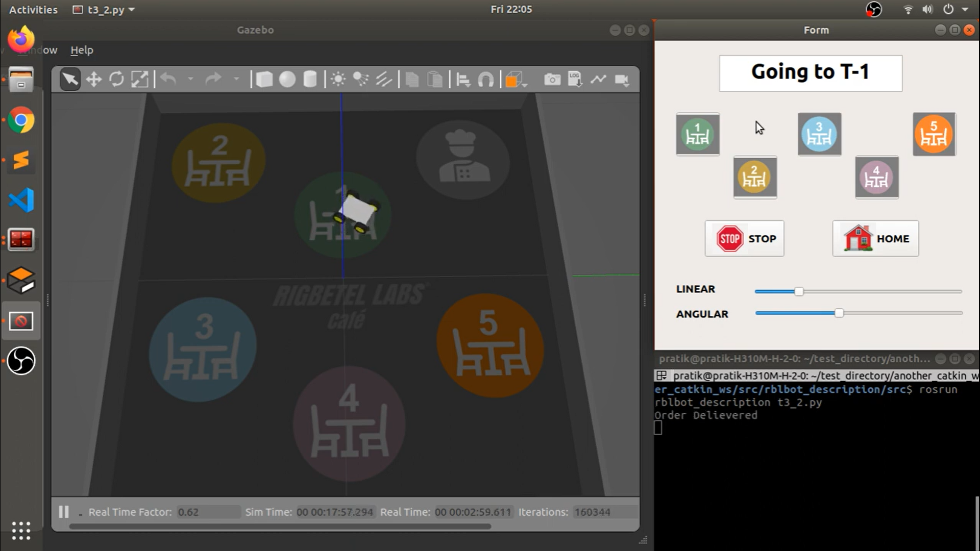Click the Wi-Fi icon in top bar
The width and height of the screenshot is (980, 551).
click(908, 9)
